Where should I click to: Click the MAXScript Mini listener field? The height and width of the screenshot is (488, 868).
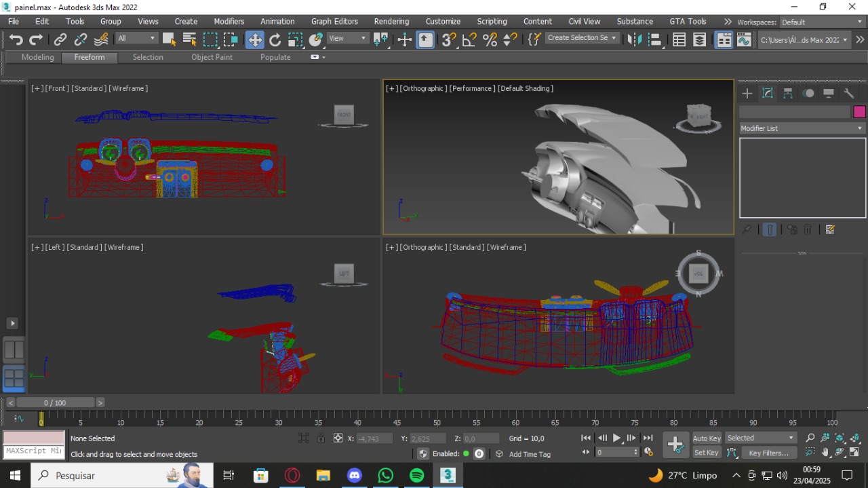[x=34, y=451]
